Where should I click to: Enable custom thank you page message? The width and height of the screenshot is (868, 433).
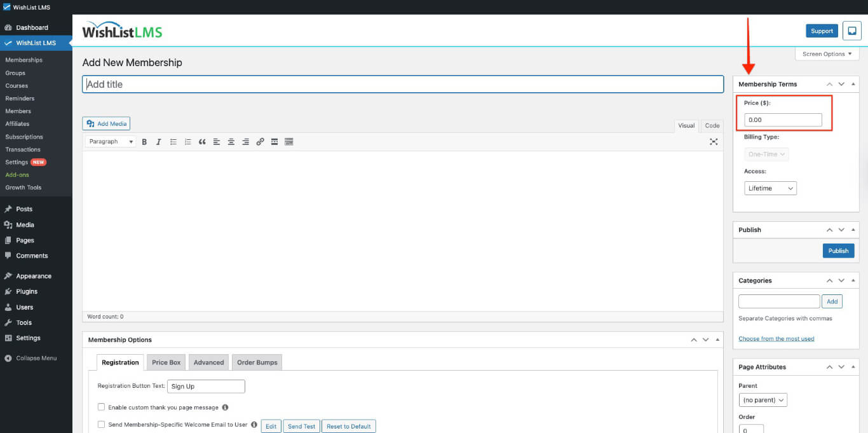point(101,407)
